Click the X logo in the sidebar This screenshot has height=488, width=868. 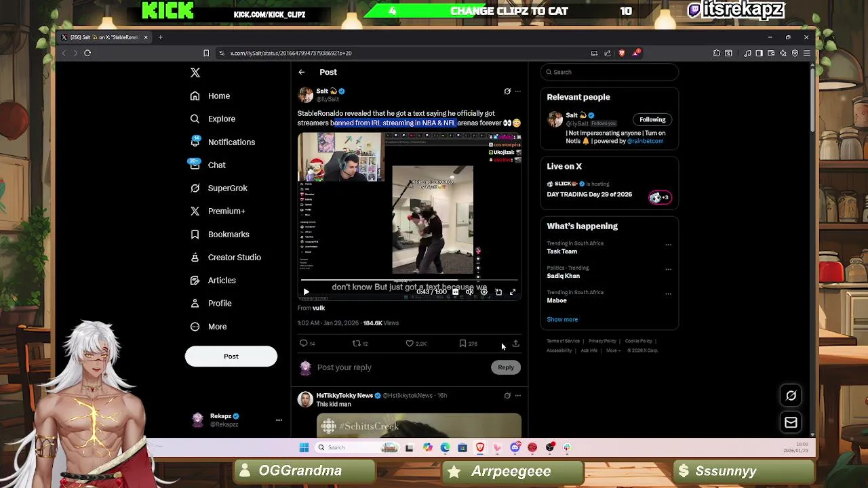tap(195, 73)
